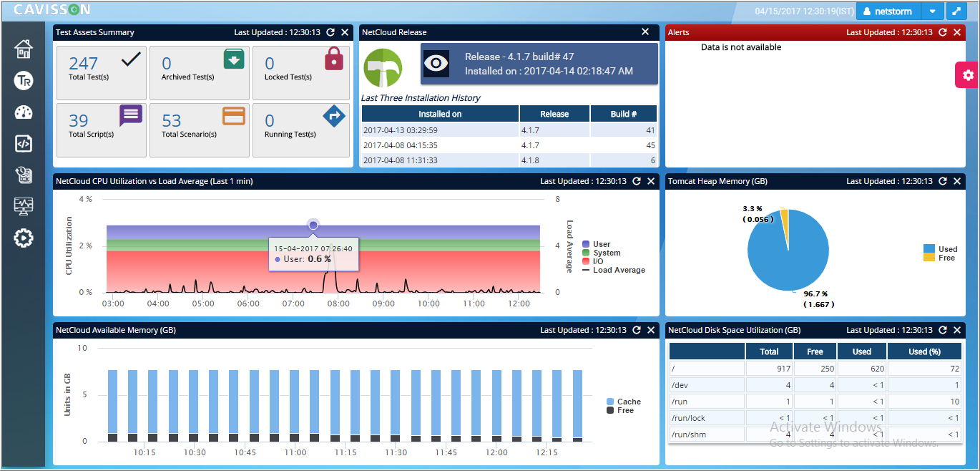The height and width of the screenshot is (471, 980).
Task: Open the Locked Test(s) tile
Action: pyautogui.click(x=301, y=73)
